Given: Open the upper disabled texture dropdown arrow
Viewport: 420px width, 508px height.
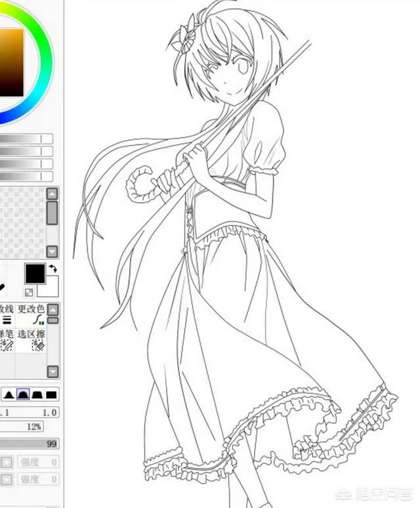Looking at the screenshot, I should pyautogui.click(x=7, y=462).
